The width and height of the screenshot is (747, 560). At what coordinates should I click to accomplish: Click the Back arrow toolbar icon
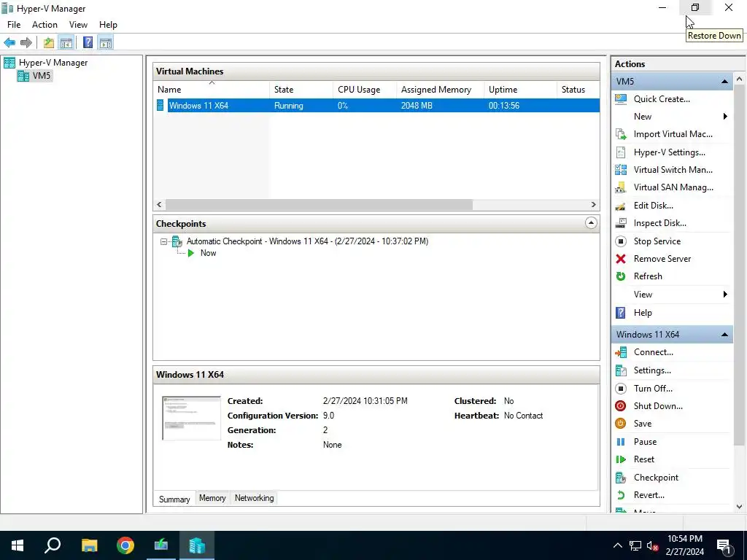pos(9,43)
